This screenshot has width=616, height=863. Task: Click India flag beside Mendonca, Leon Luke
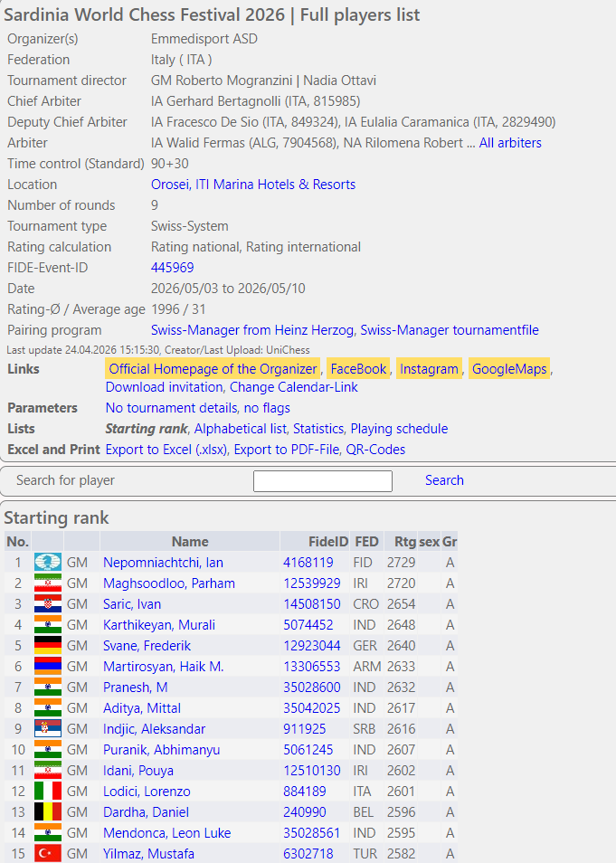click(48, 833)
